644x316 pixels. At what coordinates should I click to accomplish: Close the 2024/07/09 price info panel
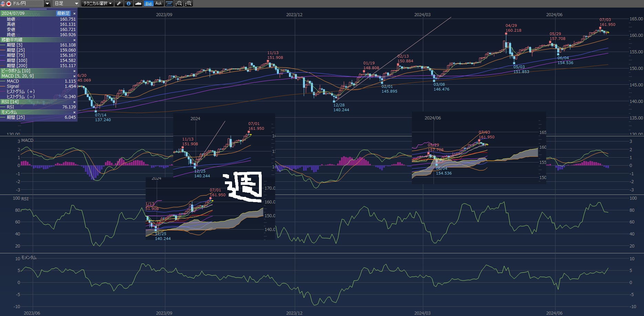tap(74, 14)
